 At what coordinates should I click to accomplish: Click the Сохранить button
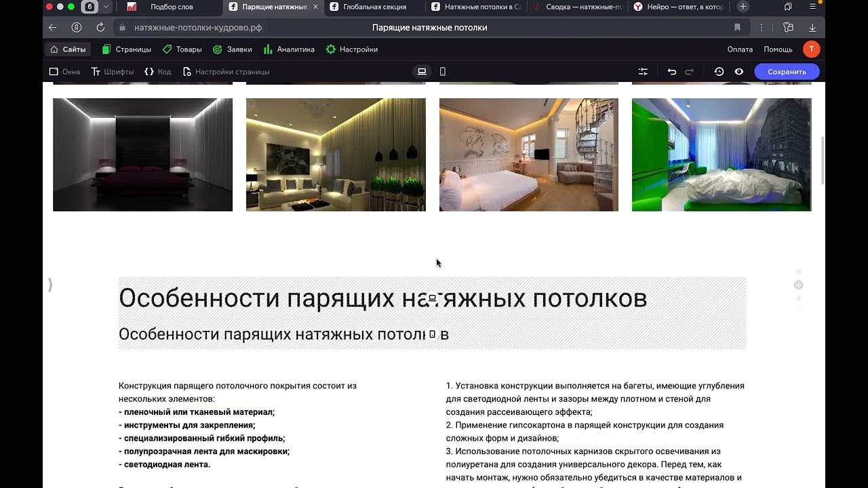(x=787, y=72)
